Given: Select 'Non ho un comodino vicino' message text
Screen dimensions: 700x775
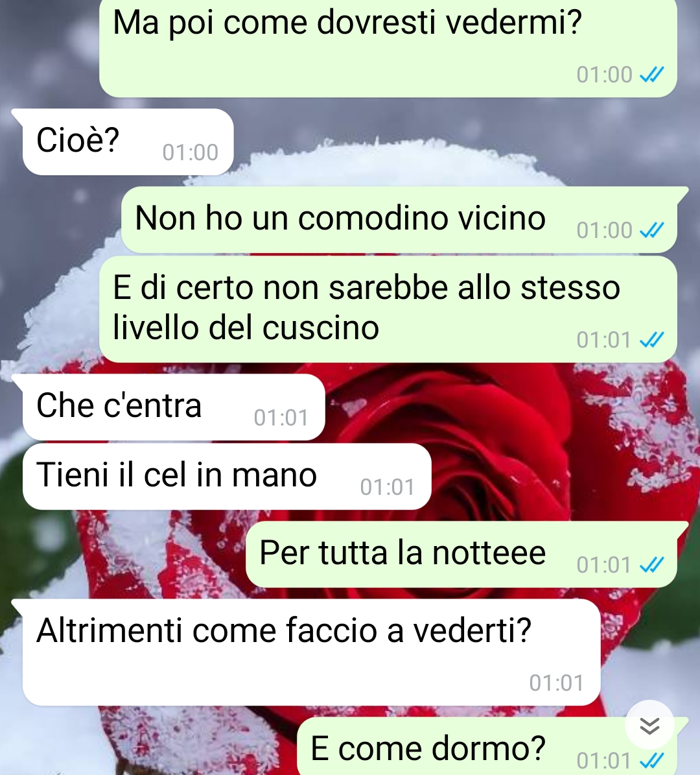Looking at the screenshot, I should [x=340, y=218].
